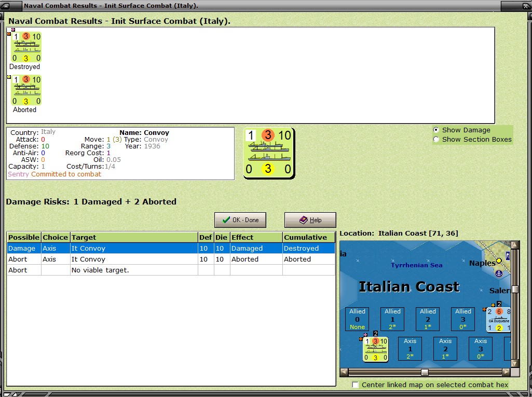Click the Italian convoy counter on map
This screenshot has height=397, width=532.
click(x=375, y=349)
